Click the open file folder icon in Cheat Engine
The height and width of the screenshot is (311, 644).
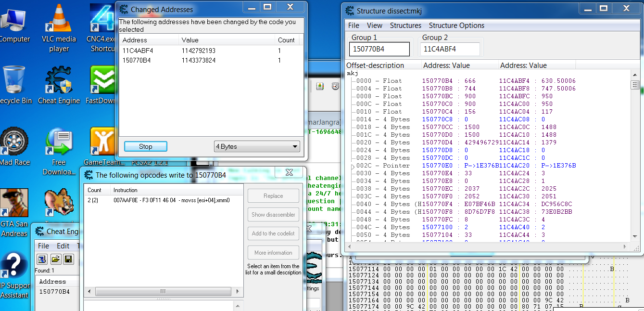pos(55,259)
